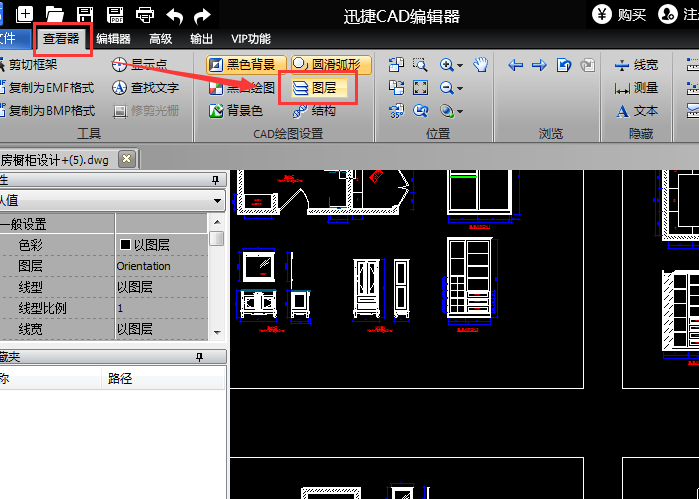
Task: Open the properties combo box dropdown
Action: coord(218,200)
